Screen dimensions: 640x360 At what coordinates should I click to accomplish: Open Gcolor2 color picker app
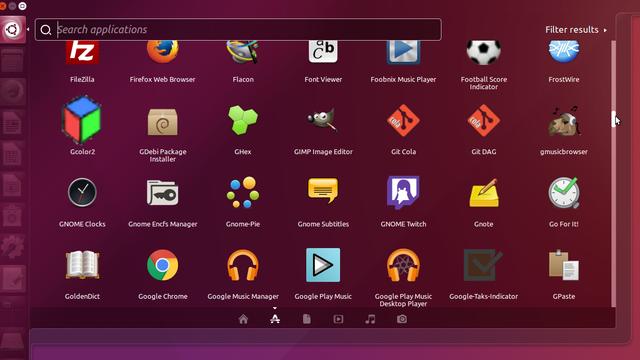82,120
